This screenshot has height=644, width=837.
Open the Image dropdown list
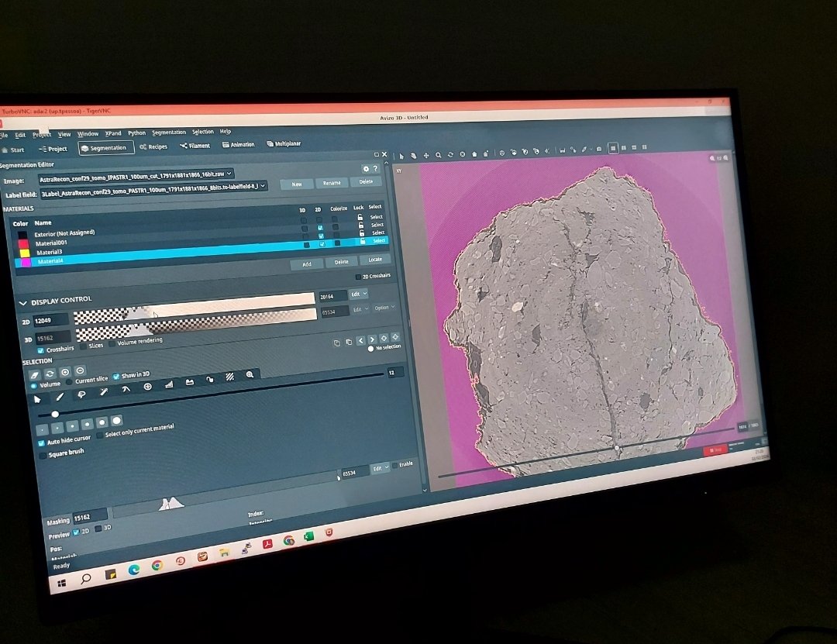[136, 176]
